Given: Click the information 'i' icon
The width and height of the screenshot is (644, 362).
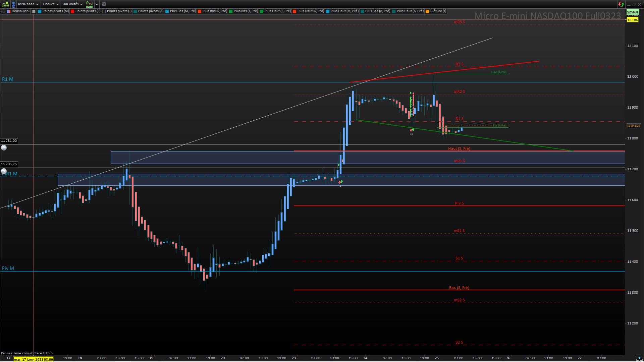Looking at the screenshot, I should [x=104, y=4].
